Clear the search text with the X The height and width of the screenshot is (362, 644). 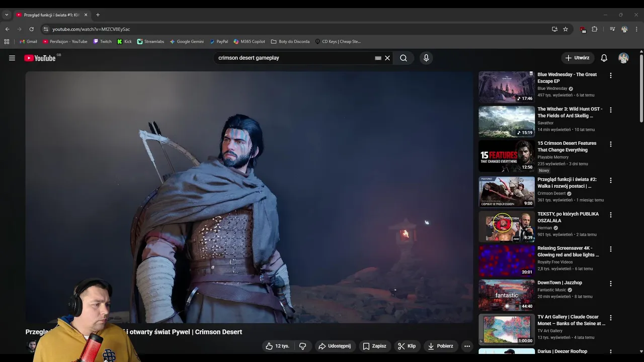pyautogui.click(x=387, y=58)
